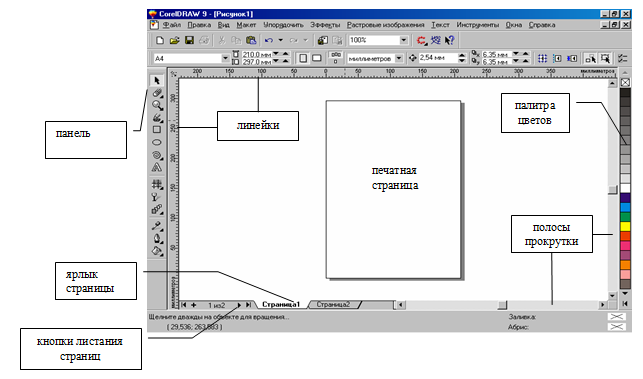Image resolution: width=643 pixels, height=379 pixels.
Task: Toggle Snap to Guidelines
Action: tap(557, 59)
